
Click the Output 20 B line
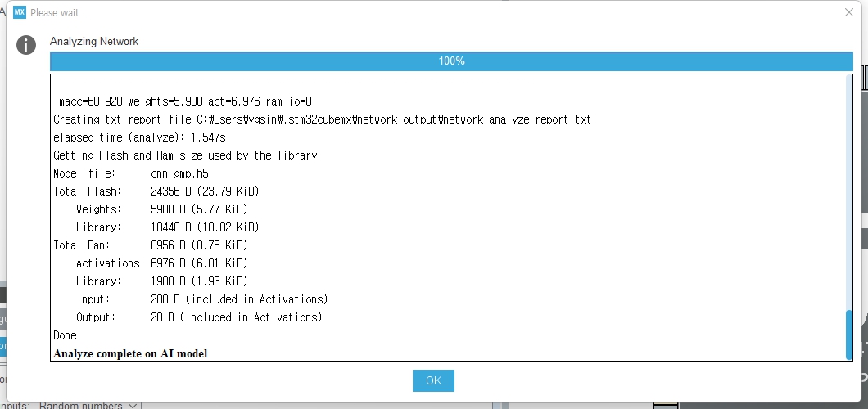(199, 317)
